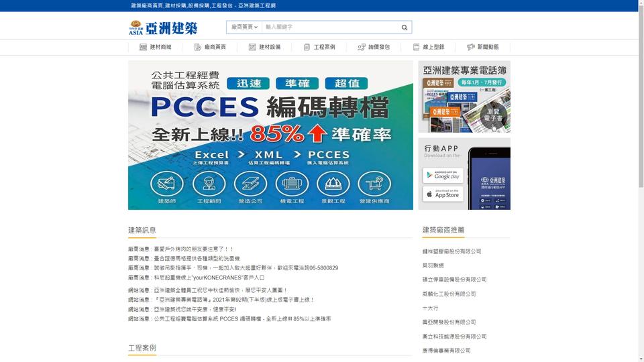Open vendor 興亞開發股份有限公司
The width and height of the screenshot is (644, 362).
pyautogui.click(x=449, y=322)
